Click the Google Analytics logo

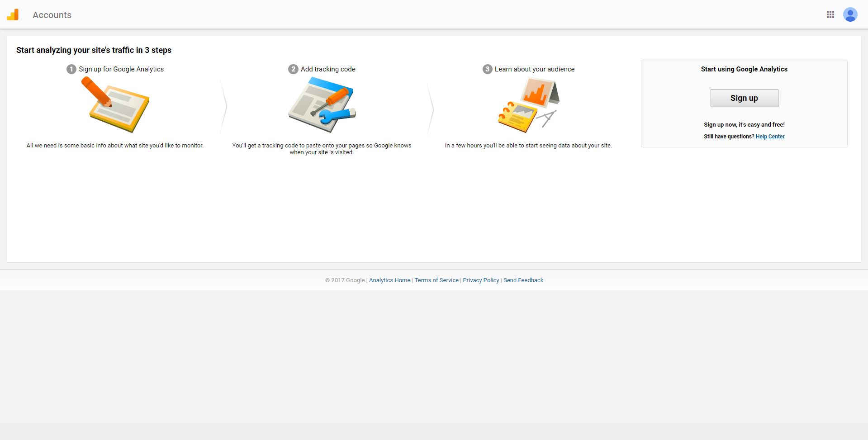tap(13, 14)
